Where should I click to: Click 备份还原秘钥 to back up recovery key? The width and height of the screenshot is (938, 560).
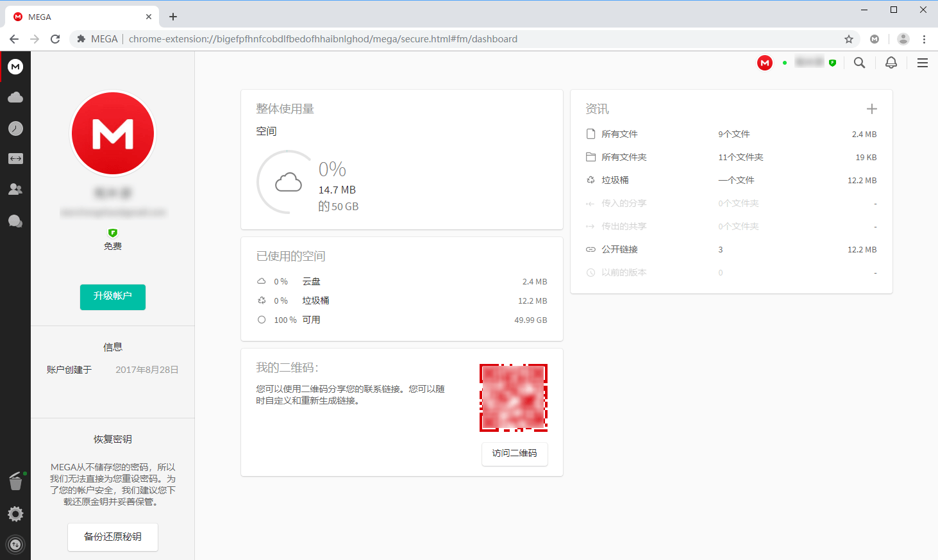(x=112, y=537)
